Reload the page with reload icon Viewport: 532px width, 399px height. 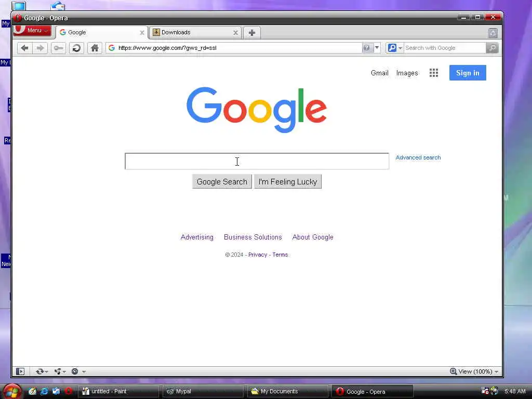pos(76,48)
